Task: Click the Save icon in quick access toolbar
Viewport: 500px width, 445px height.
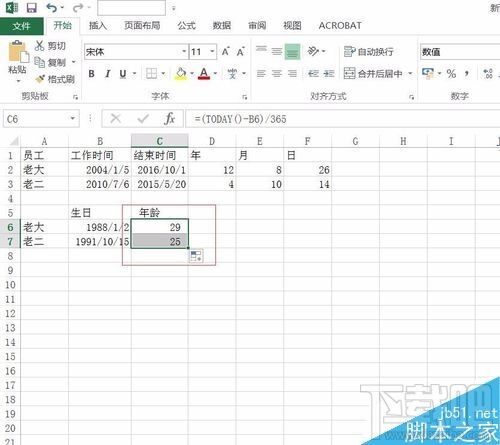Action: [x=31, y=8]
